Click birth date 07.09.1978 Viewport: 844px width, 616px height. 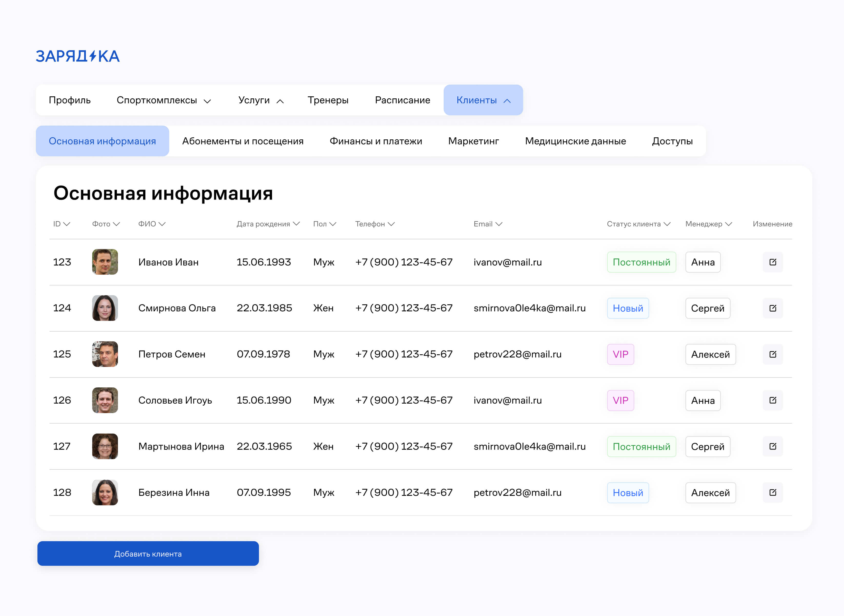263,354
